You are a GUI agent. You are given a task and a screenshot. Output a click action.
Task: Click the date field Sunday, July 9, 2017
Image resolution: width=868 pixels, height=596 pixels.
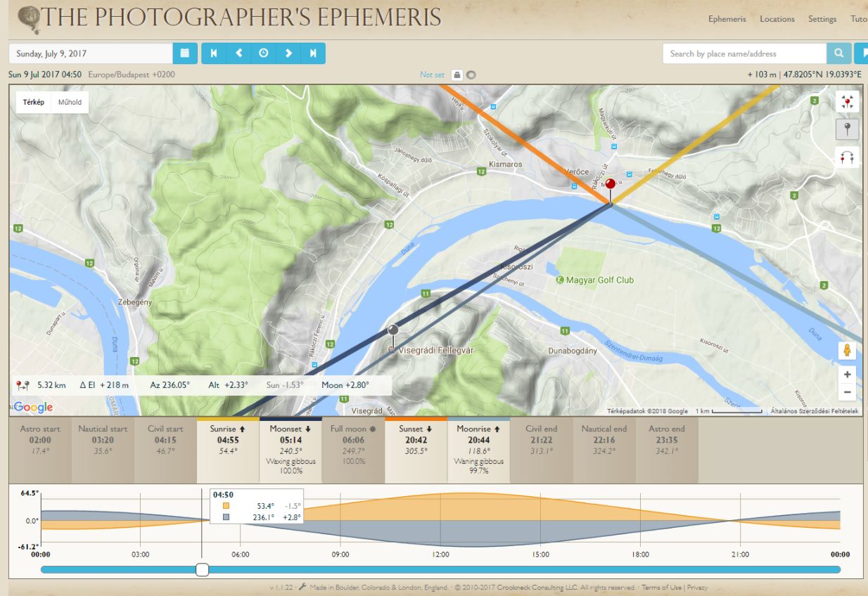pyautogui.click(x=91, y=53)
